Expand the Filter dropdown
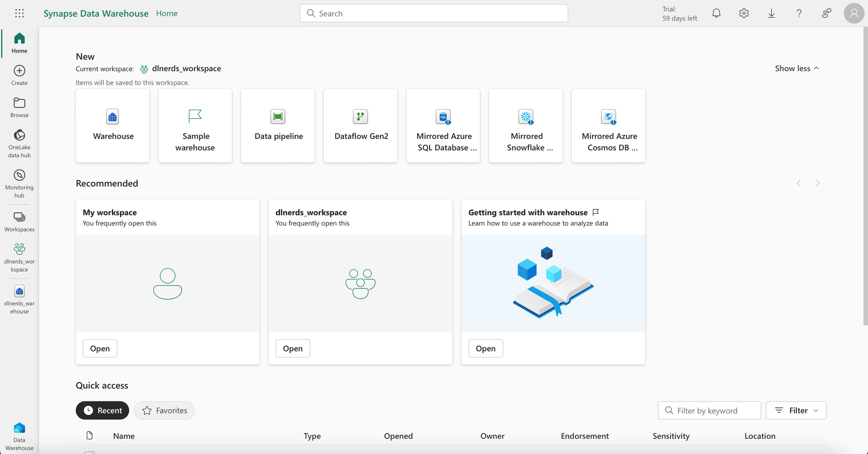Image resolution: width=868 pixels, height=454 pixels. (796, 411)
